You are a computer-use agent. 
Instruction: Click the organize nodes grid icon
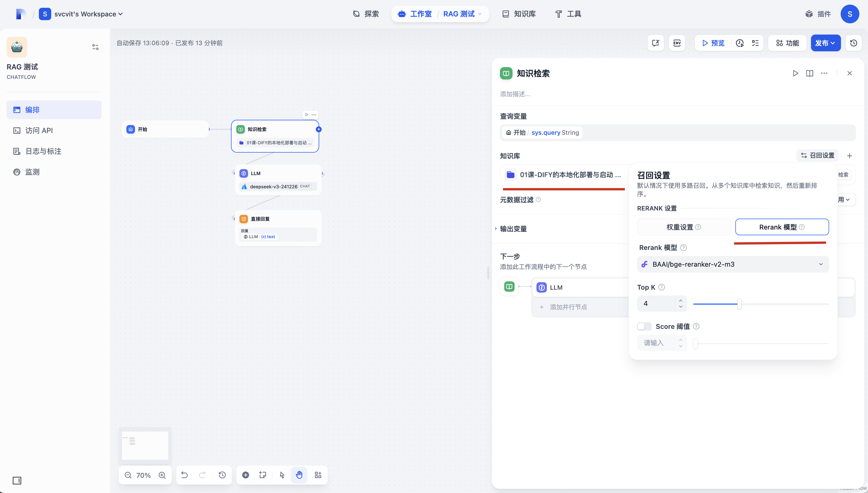pyautogui.click(x=318, y=475)
